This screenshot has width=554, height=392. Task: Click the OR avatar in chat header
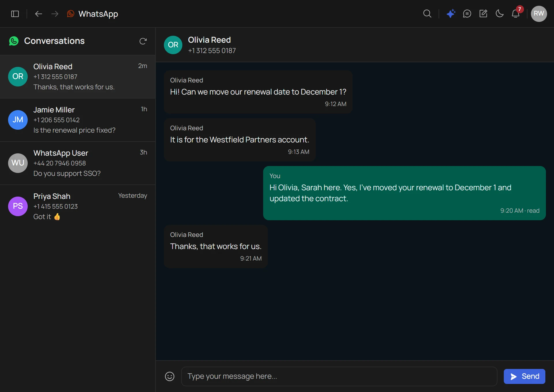pos(173,45)
